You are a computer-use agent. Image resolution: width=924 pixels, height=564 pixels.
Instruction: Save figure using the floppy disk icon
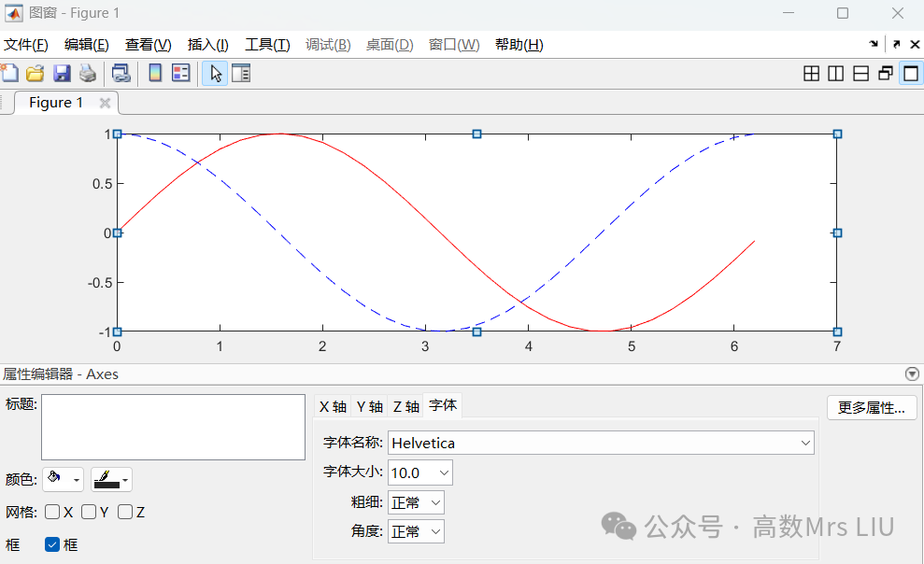pos(62,73)
